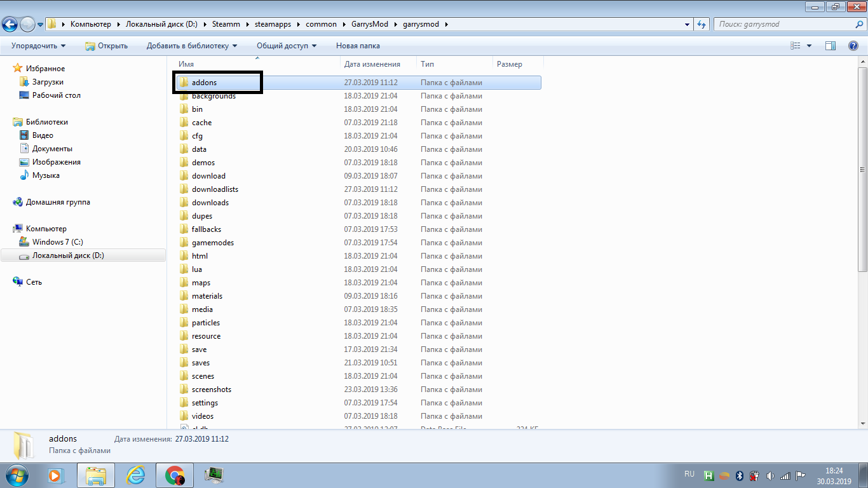Open Windows Media Player taskbar icon
Image resolution: width=868 pixels, height=488 pixels.
(x=57, y=475)
